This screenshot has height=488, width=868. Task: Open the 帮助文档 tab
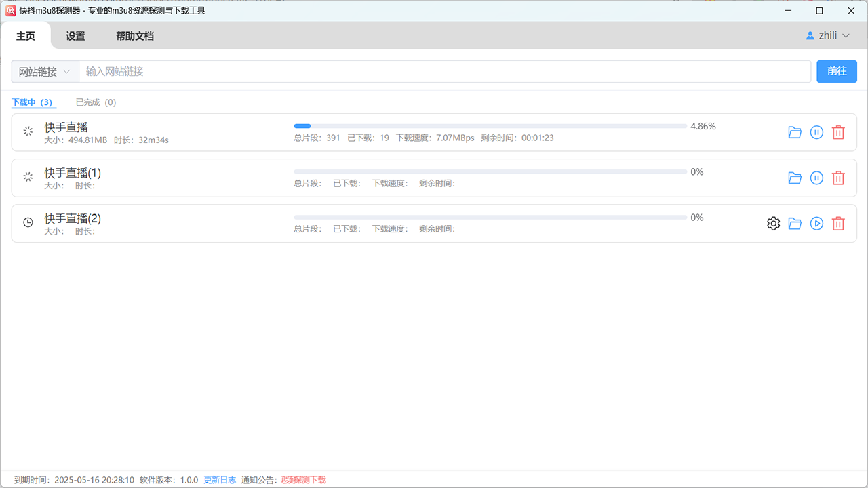click(135, 36)
